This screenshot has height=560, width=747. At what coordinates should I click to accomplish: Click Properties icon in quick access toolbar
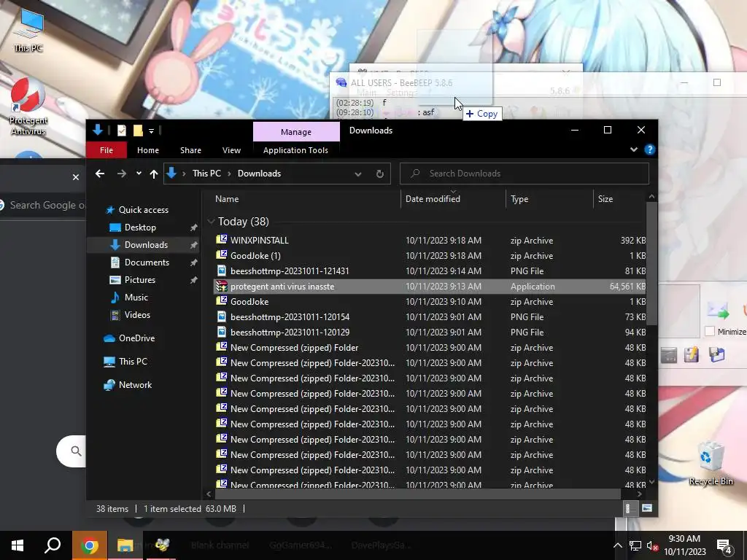(122, 130)
